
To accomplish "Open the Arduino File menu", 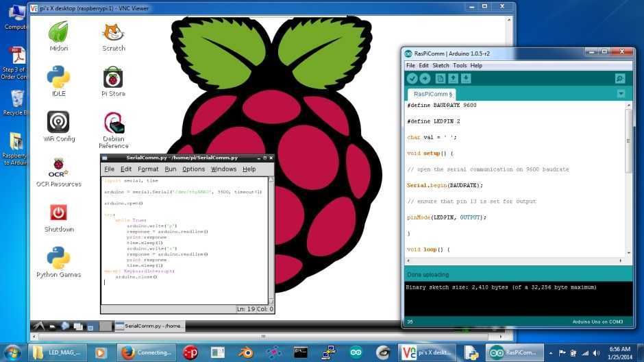I will point(410,65).
